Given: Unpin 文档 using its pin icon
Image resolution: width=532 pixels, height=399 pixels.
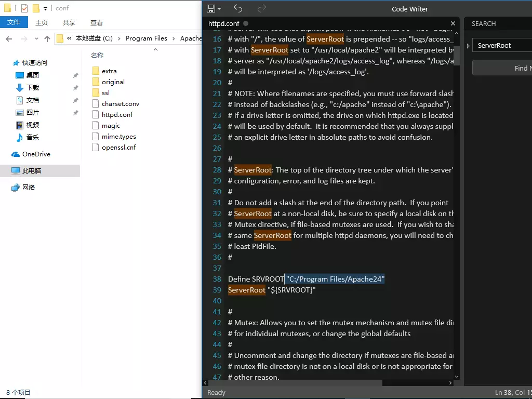Looking at the screenshot, I should click(x=75, y=100).
